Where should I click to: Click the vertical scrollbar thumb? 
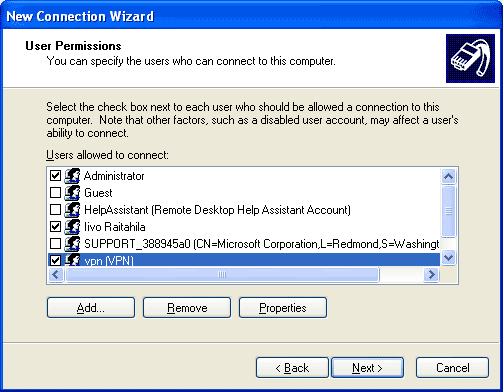448,211
